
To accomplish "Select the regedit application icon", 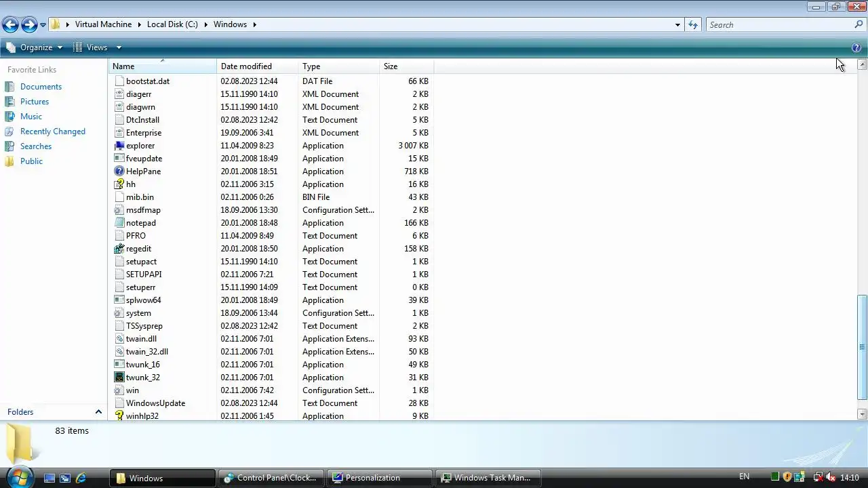I will tap(119, 249).
